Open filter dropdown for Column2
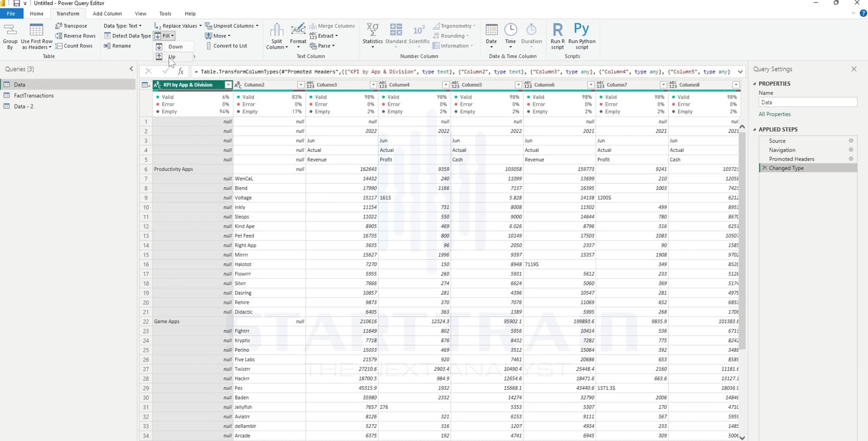 pyautogui.click(x=301, y=85)
